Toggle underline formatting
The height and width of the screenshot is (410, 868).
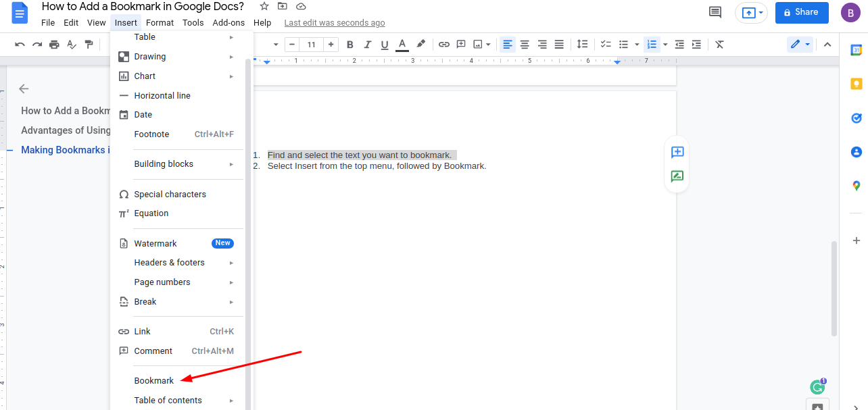point(385,45)
